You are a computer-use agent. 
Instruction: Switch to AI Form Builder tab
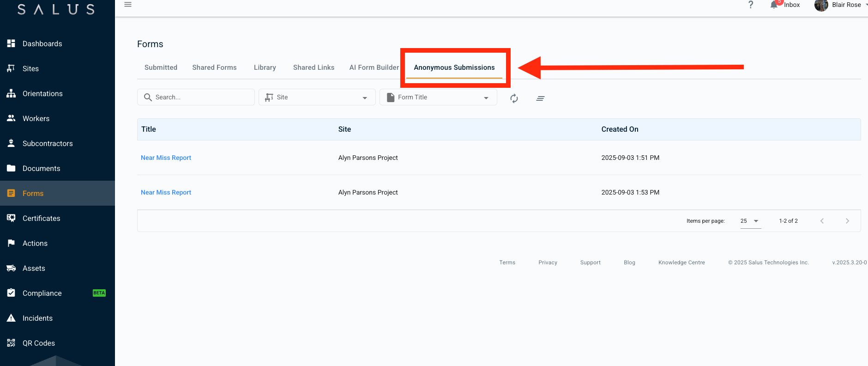point(374,67)
